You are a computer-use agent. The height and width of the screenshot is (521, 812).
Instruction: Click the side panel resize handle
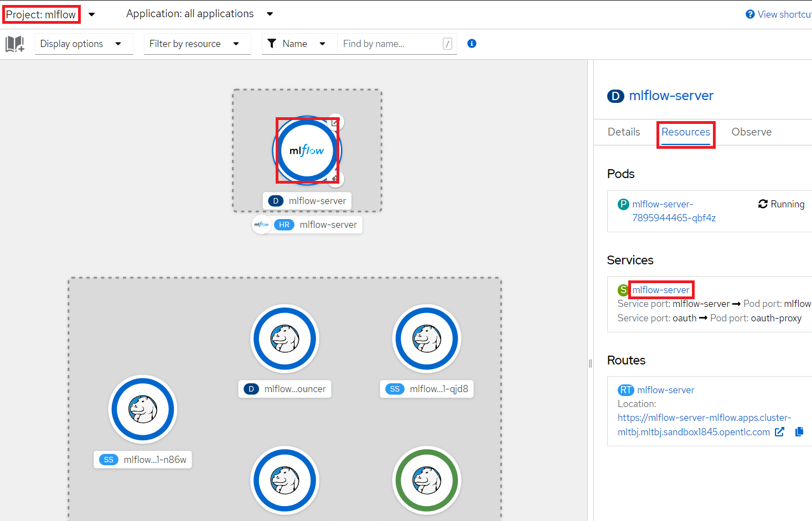pos(590,363)
